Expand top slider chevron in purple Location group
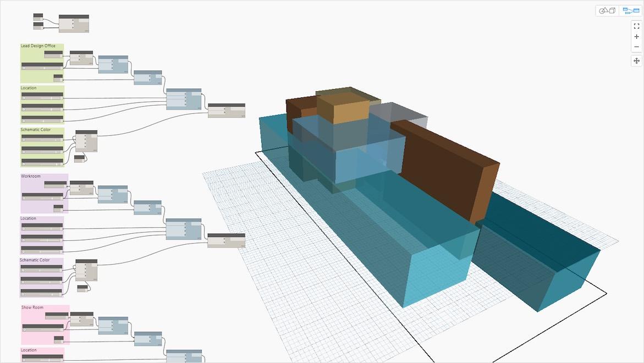The width and height of the screenshot is (644, 363). coord(24,229)
